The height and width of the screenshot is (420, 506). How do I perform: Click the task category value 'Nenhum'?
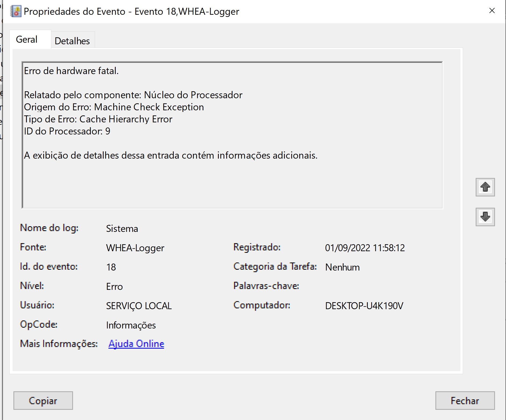coord(343,267)
